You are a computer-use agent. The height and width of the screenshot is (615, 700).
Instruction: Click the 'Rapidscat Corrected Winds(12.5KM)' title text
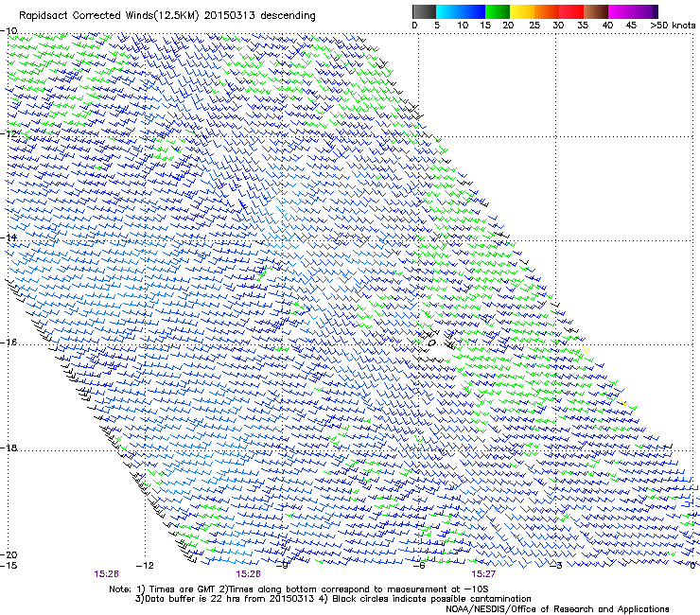(110, 16)
